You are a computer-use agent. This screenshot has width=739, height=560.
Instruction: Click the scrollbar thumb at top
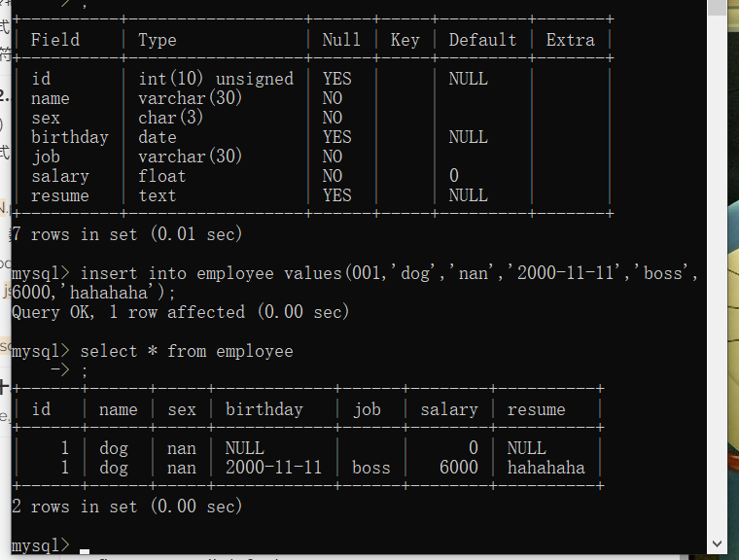pos(717,8)
